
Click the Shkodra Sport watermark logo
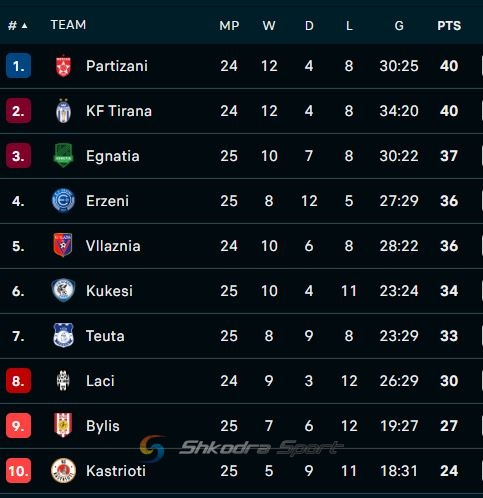242,448
